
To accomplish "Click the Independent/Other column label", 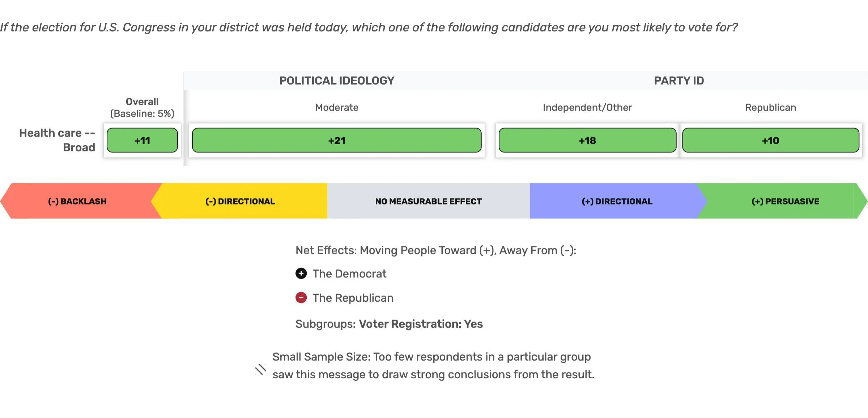I will pyautogui.click(x=587, y=108).
